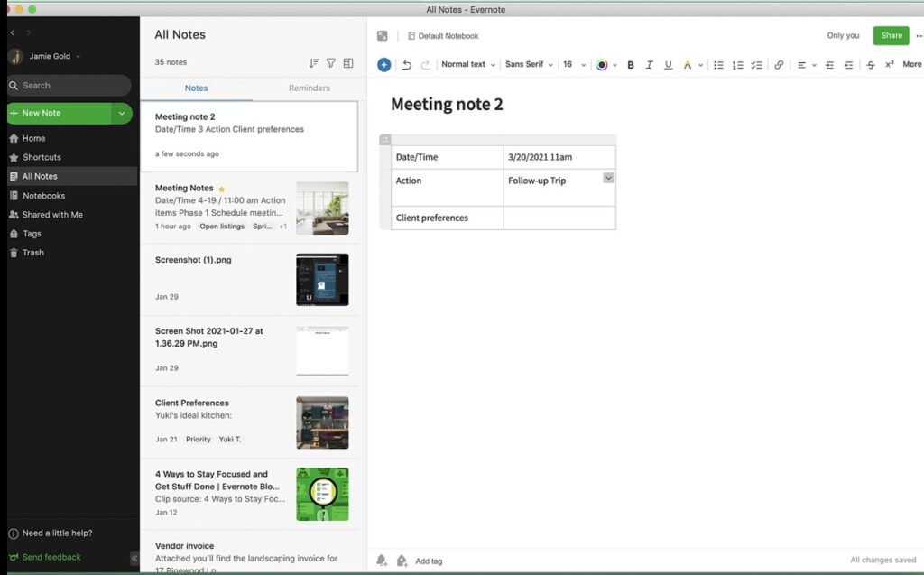The image size is (924, 575).
Task: Change the note list view layout
Action: click(x=348, y=63)
